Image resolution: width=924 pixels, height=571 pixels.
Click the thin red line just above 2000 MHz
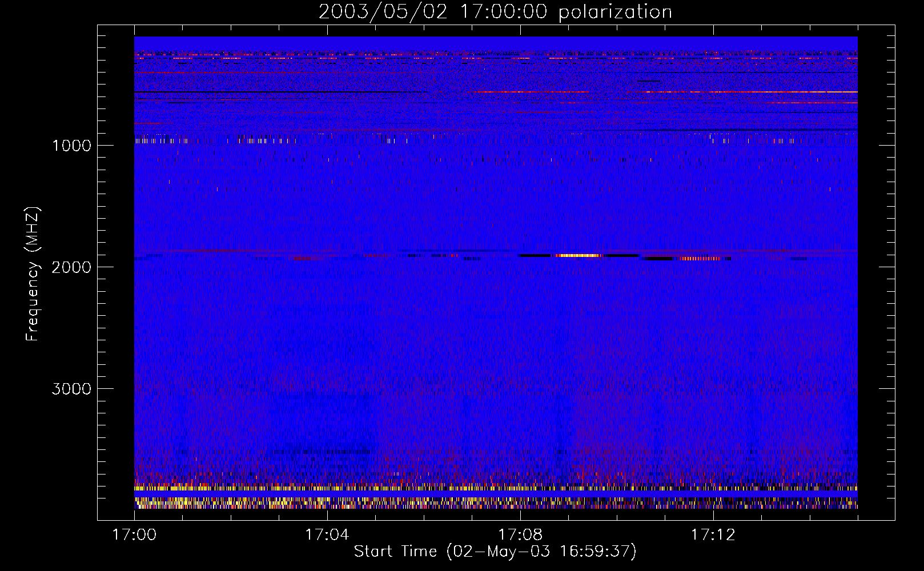pyautogui.click(x=496, y=251)
